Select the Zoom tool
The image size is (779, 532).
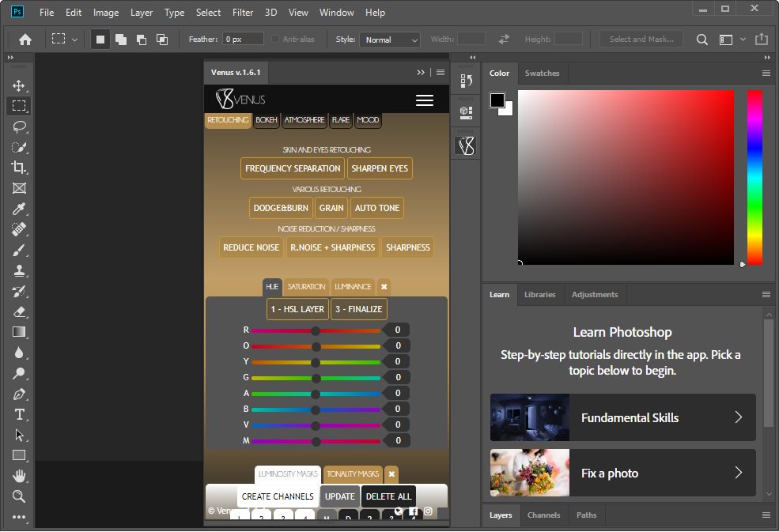click(19, 496)
